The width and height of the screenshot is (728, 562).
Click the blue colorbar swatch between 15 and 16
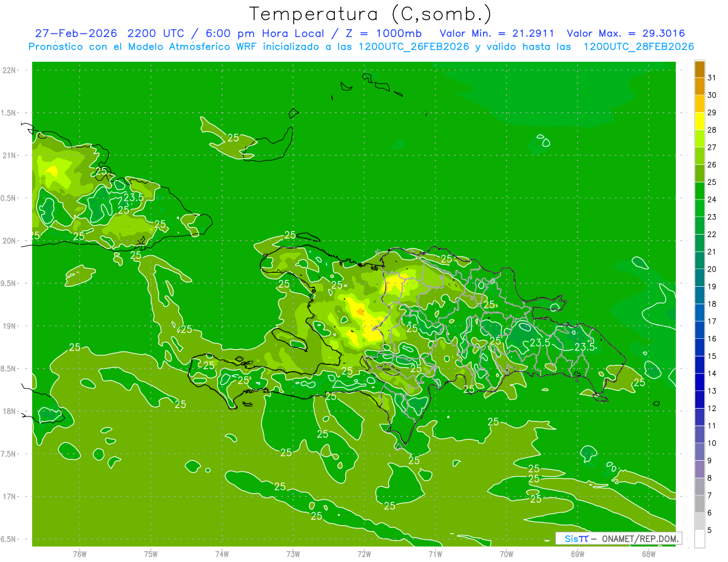point(699,347)
